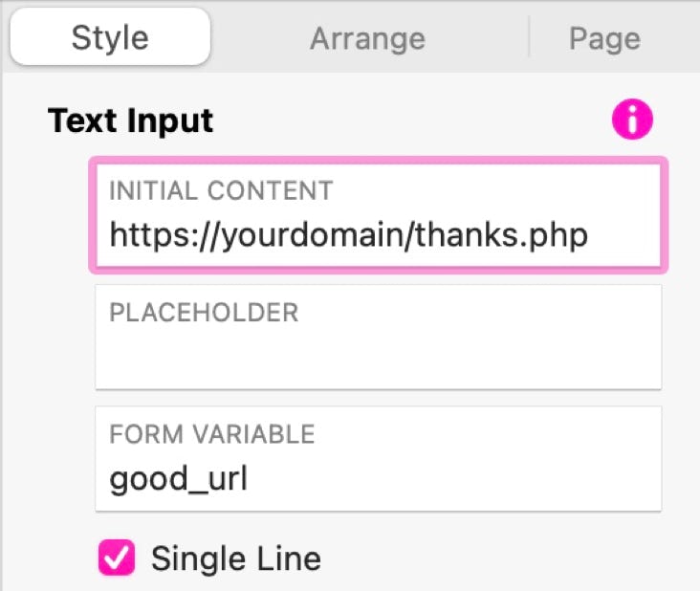
Task: Click into the empty Placeholder field
Action: point(379,337)
